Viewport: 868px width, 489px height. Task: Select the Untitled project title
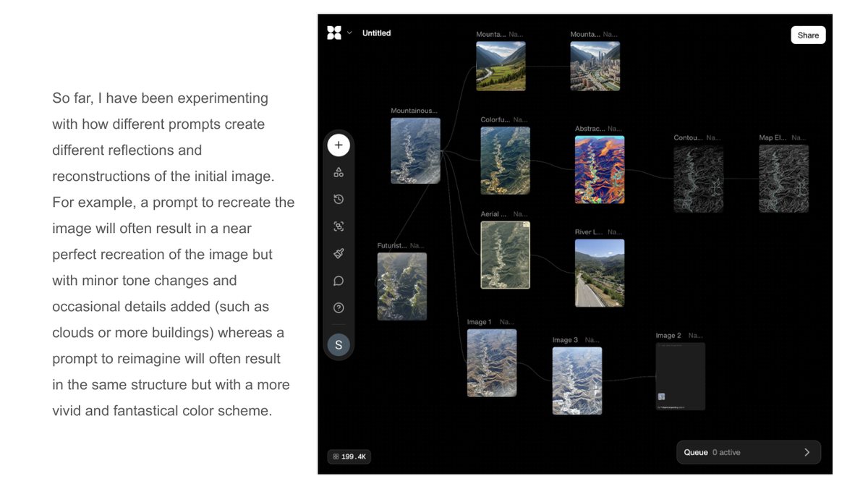(x=376, y=33)
